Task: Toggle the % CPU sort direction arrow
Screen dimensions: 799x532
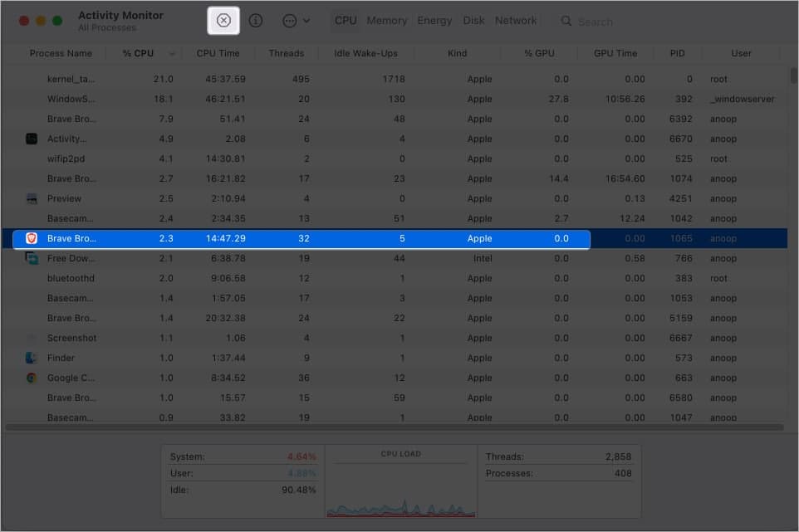Action: coord(172,54)
